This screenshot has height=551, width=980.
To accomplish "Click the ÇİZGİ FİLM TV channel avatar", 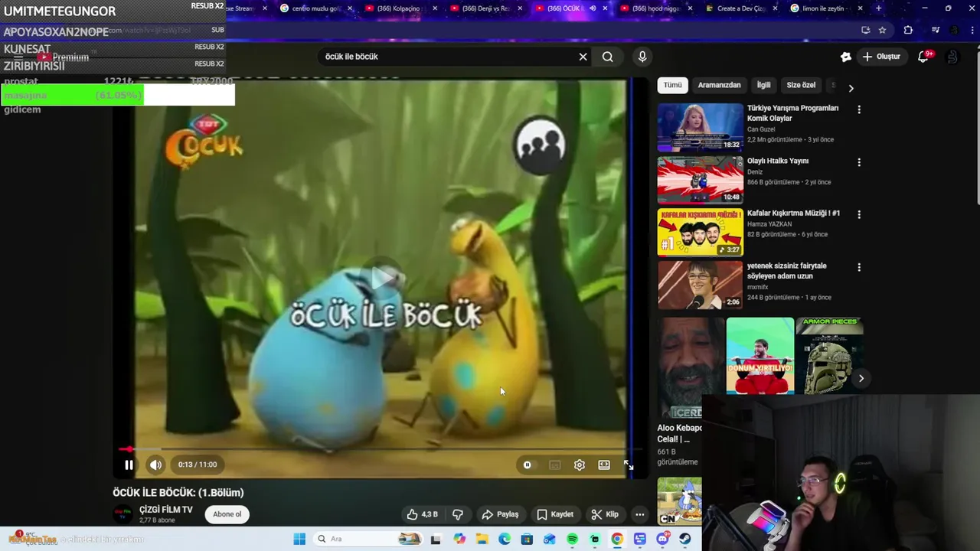I will pyautogui.click(x=122, y=514).
